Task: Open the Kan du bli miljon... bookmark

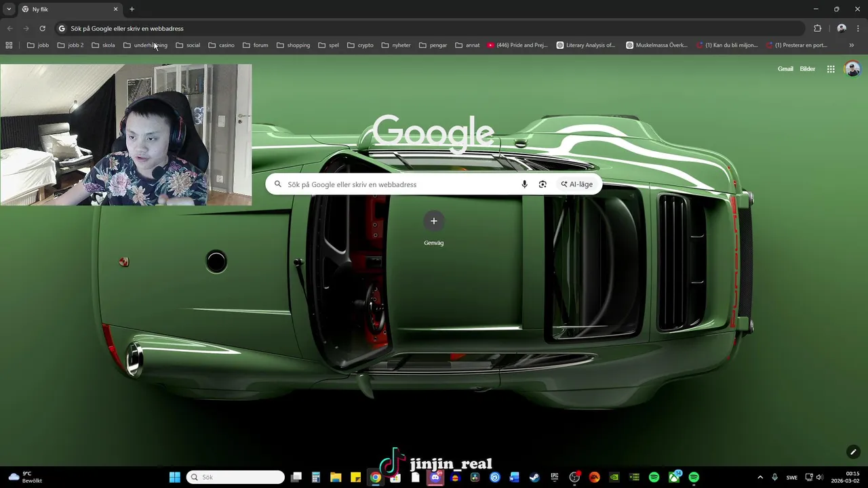Action: (727, 45)
